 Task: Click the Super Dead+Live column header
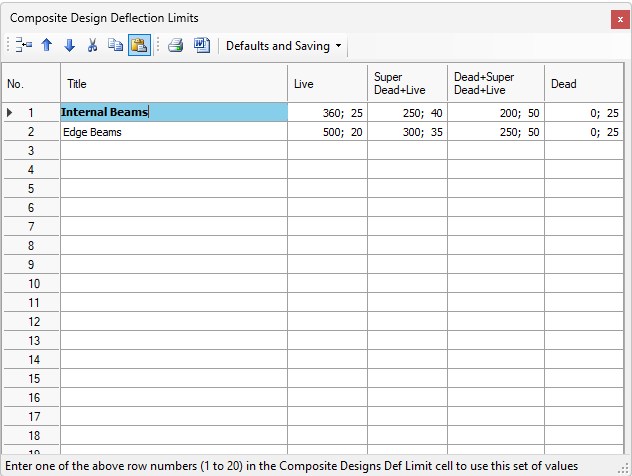pos(407,83)
